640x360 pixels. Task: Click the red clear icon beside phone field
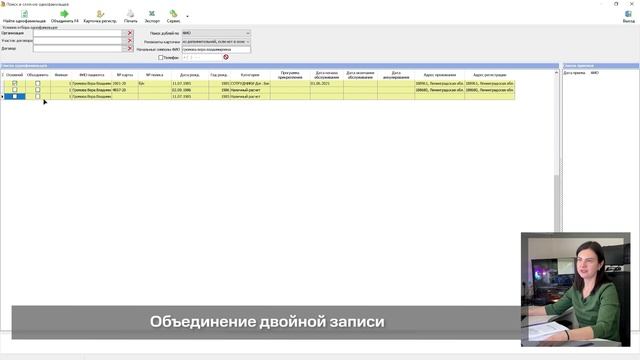[226, 57]
